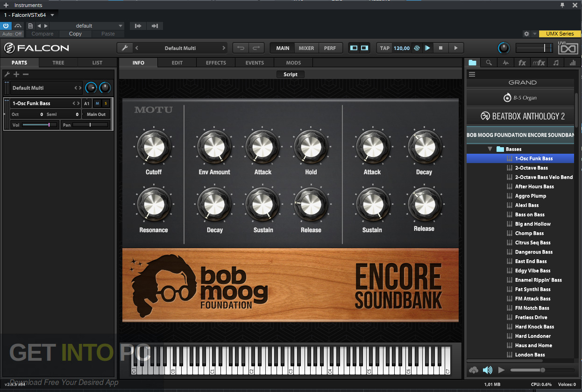Click the wrench icon in Parts panel

coord(7,74)
